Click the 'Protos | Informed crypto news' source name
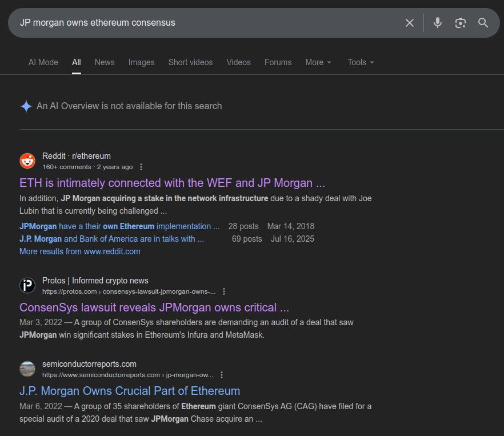Image resolution: width=504 pixels, height=436 pixels. (95, 281)
